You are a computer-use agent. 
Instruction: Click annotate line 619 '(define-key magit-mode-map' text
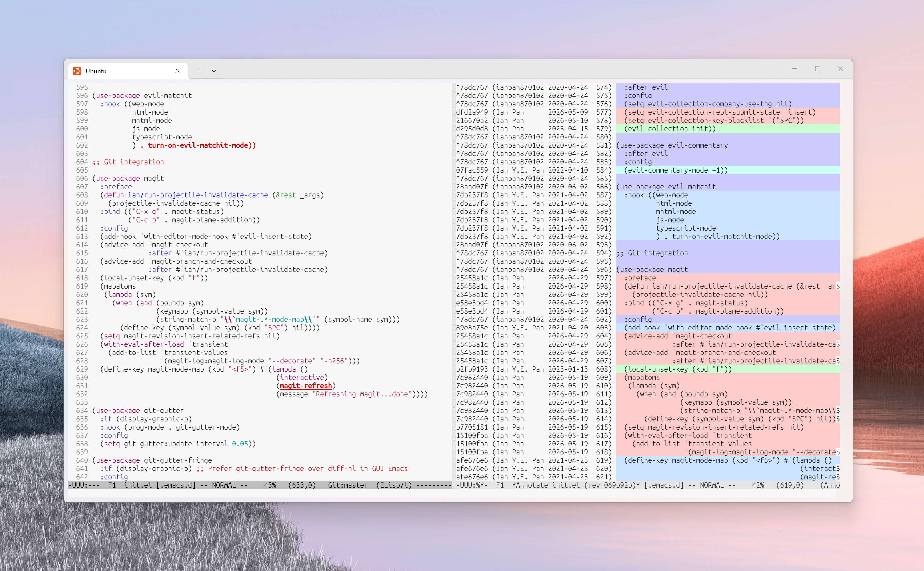coord(676,461)
